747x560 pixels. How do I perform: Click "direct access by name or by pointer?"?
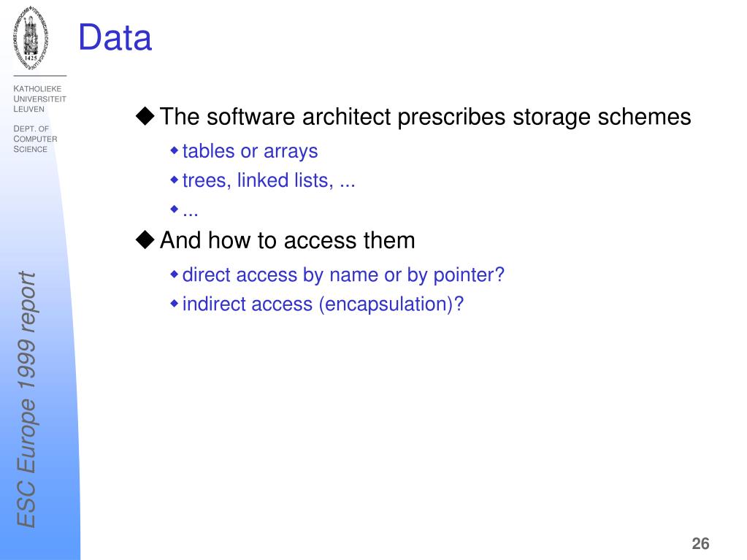pos(343,275)
